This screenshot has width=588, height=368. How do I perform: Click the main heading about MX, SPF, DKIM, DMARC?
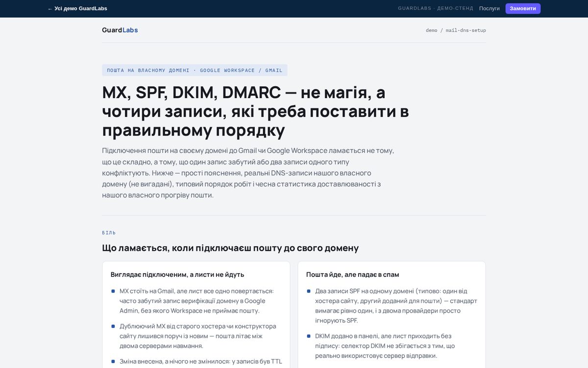coord(256,111)
